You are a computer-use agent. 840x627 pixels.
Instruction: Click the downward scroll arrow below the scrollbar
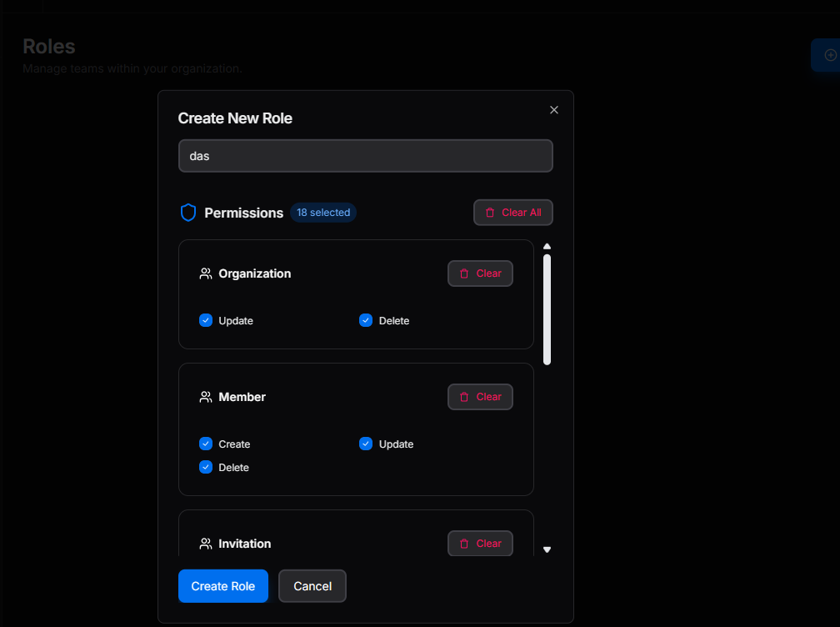point(547,549)
